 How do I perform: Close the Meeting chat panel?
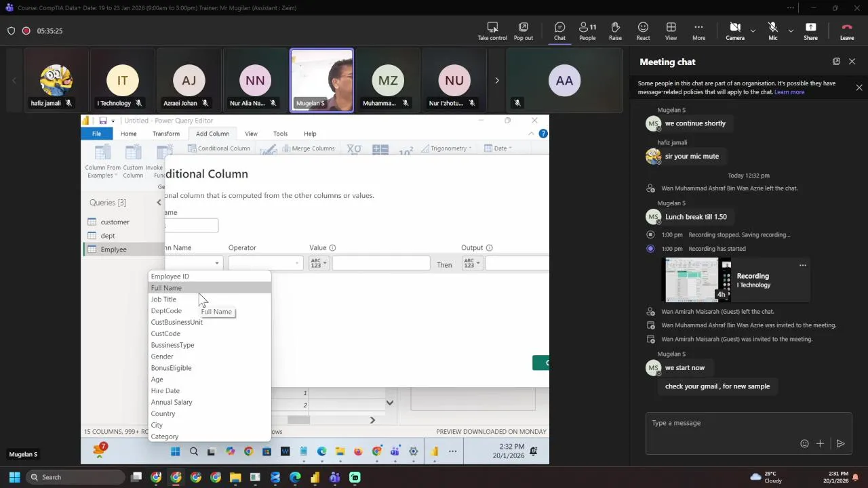click(x=852, y=62)
